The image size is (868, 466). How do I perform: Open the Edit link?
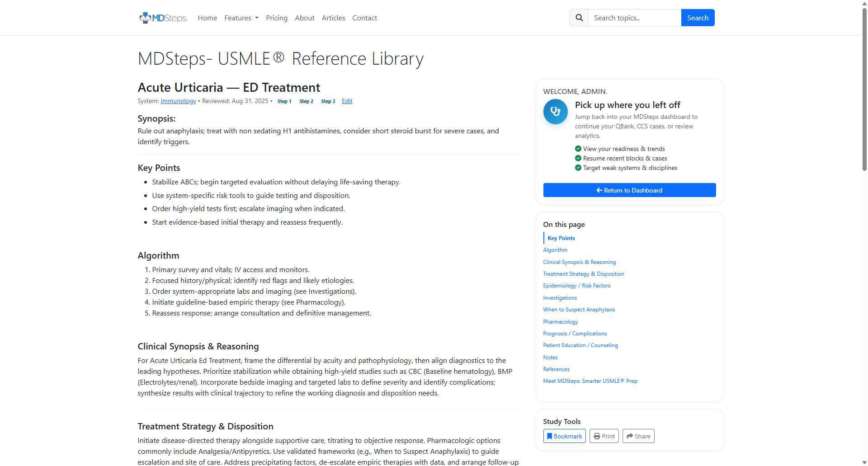pyautogui.click(x=346, y=101)
